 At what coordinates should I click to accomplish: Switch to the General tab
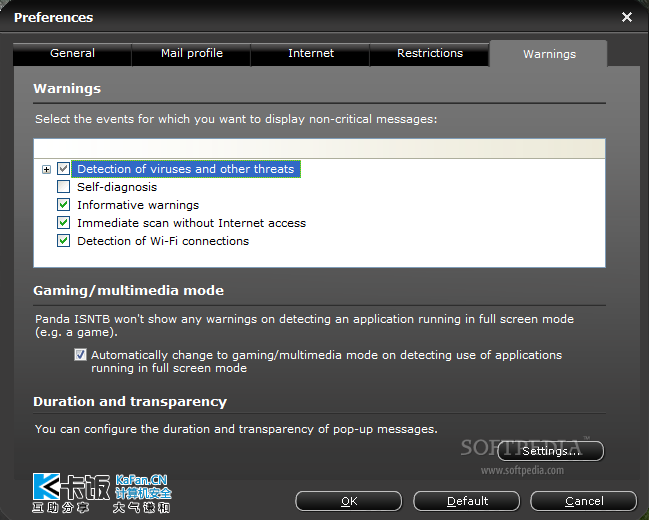(72, 54)
